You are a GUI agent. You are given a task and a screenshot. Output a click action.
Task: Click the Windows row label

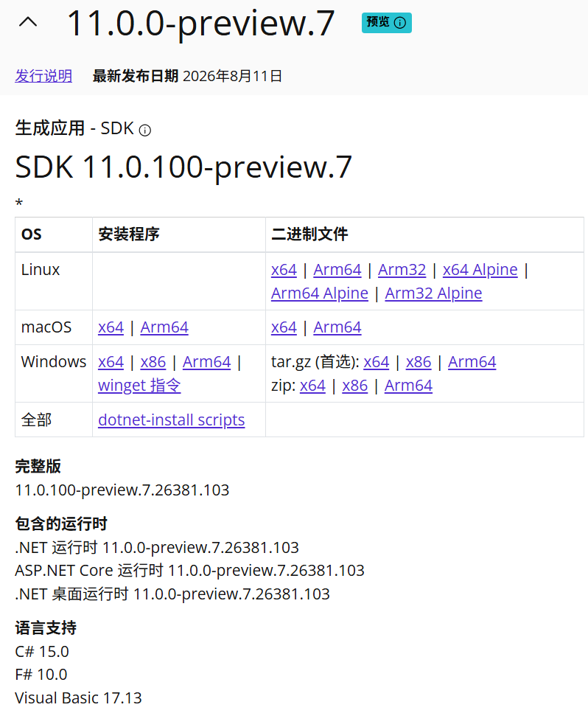[54, 362]
